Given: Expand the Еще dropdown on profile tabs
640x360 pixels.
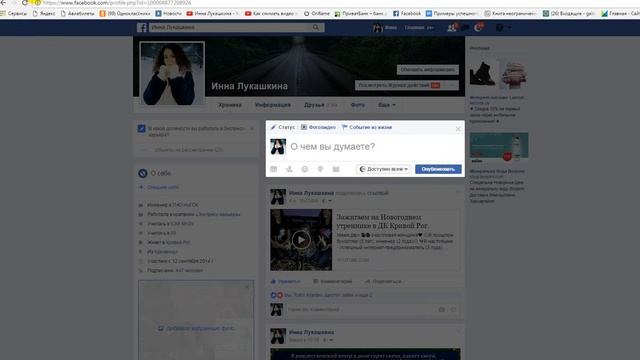Looking at the screenshot, I should [387, 105].
